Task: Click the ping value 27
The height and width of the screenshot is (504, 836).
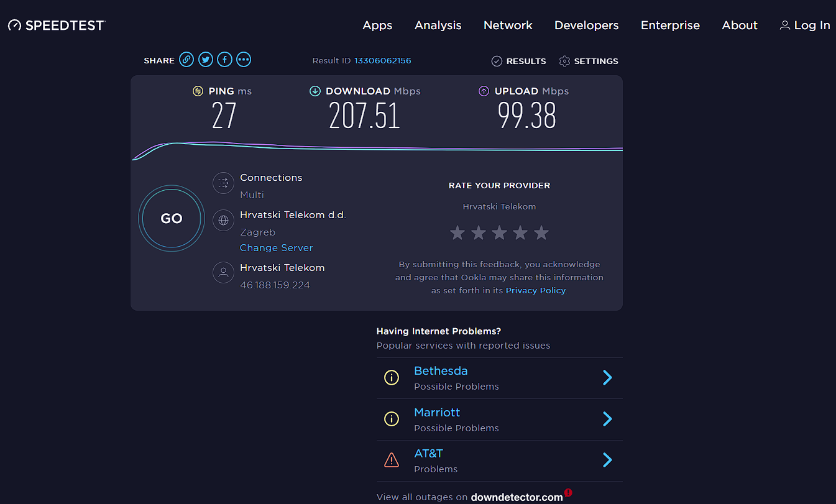Action: (224, 116)
